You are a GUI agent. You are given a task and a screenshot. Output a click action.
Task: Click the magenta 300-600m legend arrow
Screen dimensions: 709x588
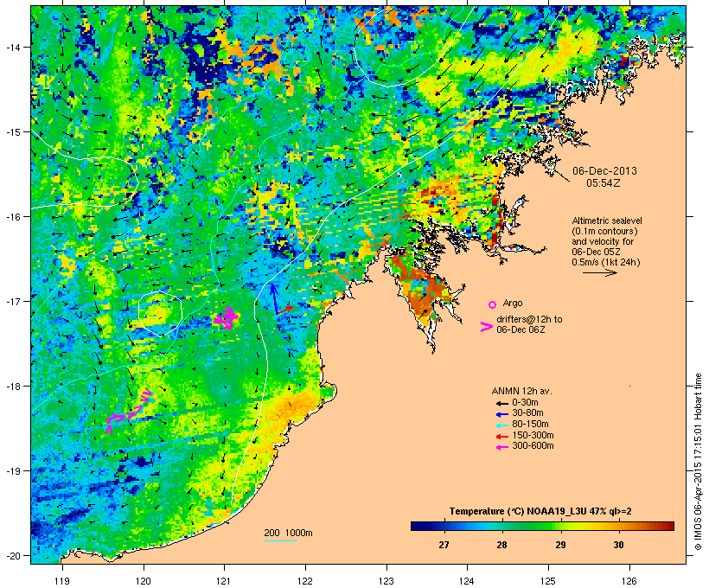501,447
